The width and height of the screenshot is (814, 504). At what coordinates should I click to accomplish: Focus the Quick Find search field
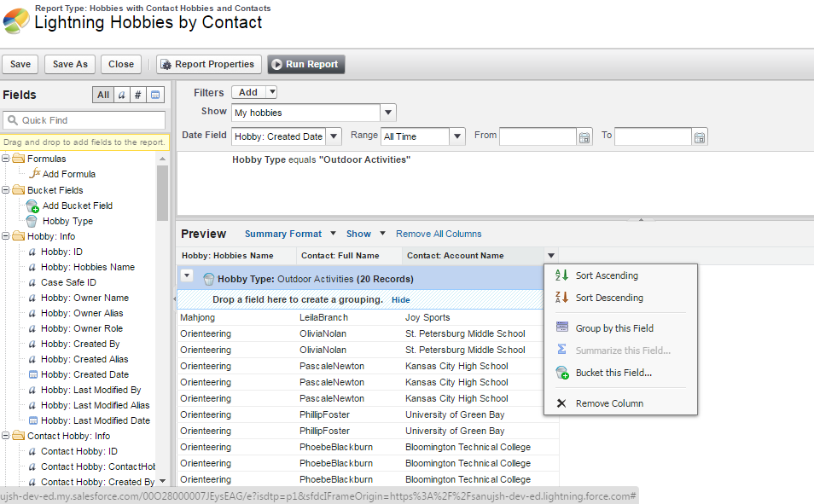(x=84, y=120)
